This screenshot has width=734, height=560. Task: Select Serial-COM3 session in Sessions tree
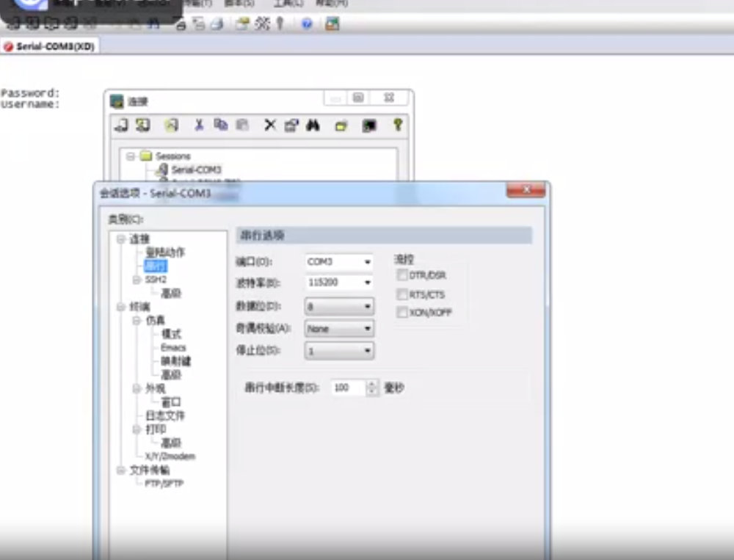point(196,170)
